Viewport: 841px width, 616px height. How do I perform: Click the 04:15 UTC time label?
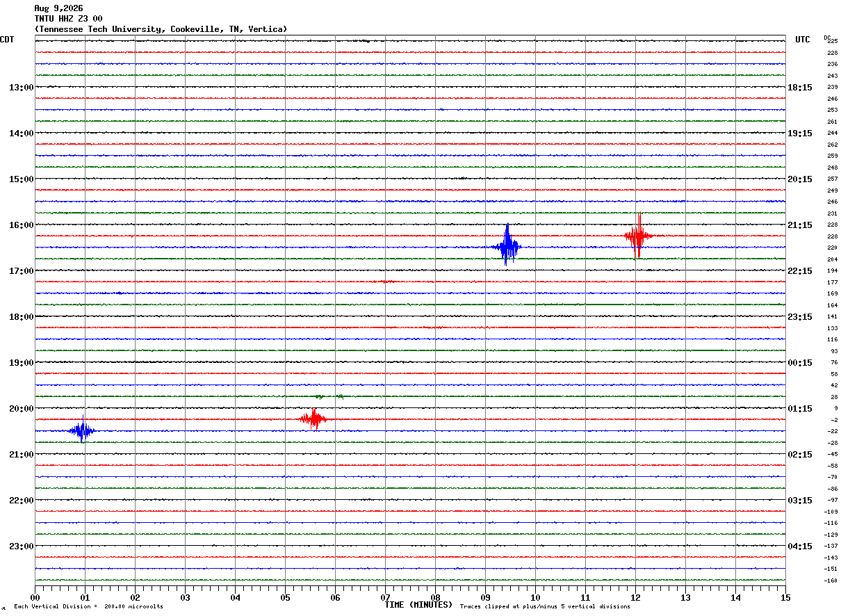point(800,546)
